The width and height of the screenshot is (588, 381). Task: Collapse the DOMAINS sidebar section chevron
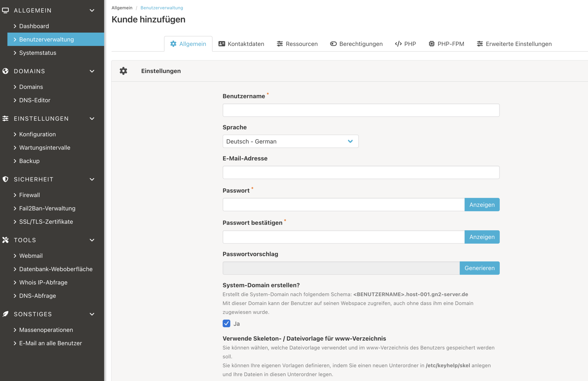point(92,71)
